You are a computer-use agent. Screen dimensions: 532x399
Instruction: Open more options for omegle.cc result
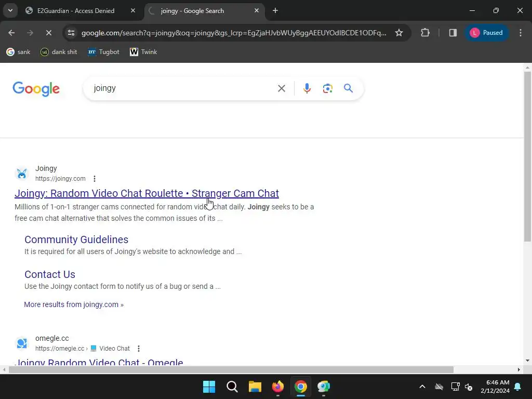point(138,349)
